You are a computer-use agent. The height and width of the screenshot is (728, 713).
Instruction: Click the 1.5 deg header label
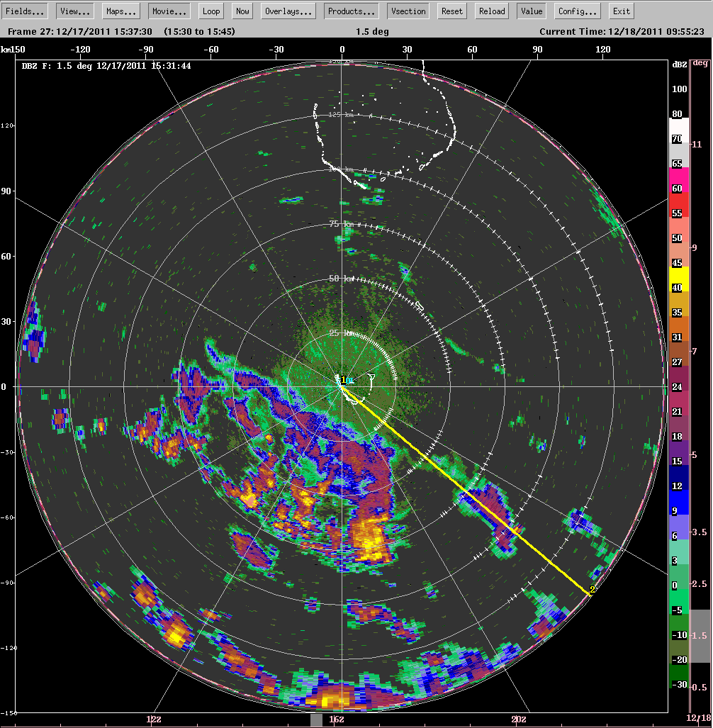click(x=372, y=32)
